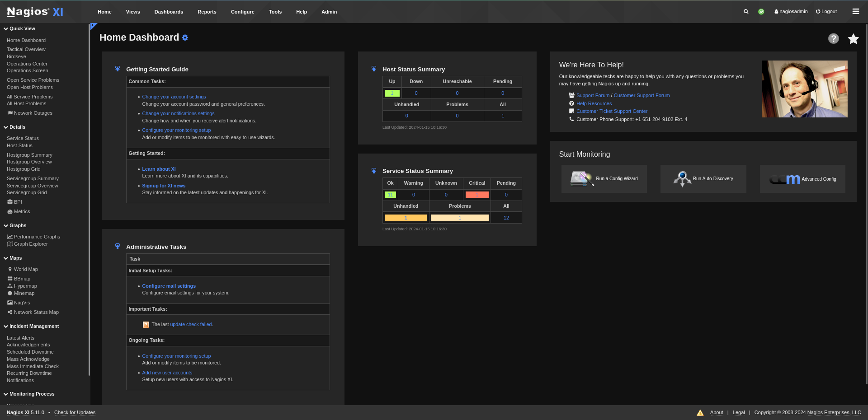
Task: Open Metrics in sidebar
Action: (19, 212)
